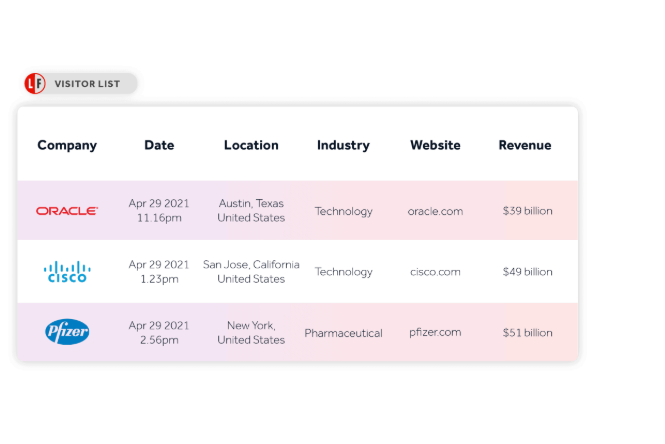Select the Website column header
Image resolution: width=665 pixels, height=444 pixels.
[435, 145]
